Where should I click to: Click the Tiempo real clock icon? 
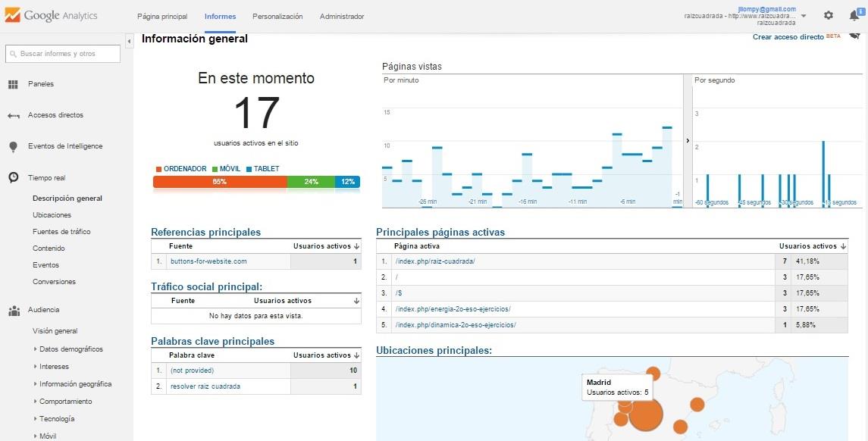[13, 177]
